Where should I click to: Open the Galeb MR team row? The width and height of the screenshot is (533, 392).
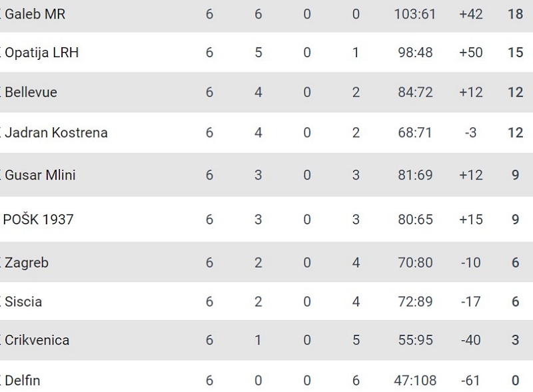point(266,15)
